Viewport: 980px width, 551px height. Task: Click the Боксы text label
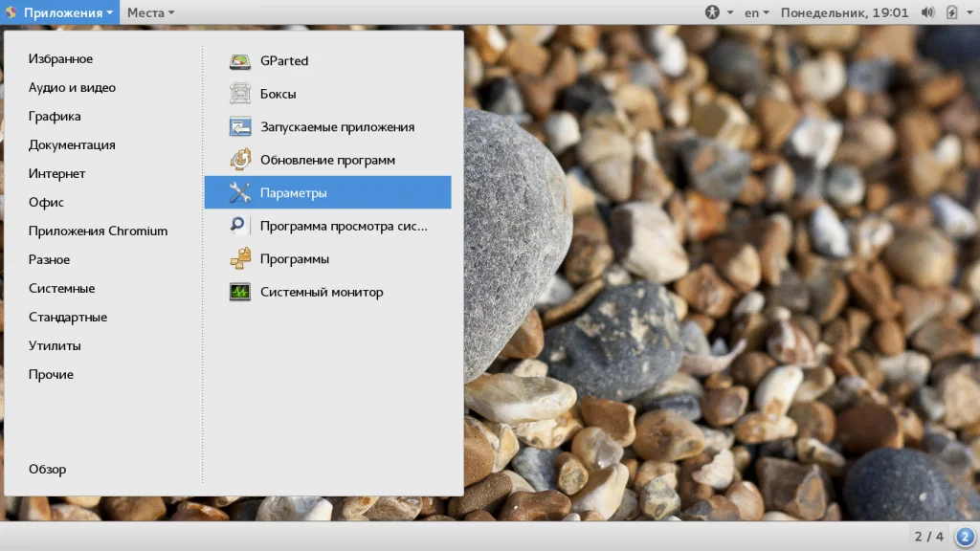click(x=278, y=94)
